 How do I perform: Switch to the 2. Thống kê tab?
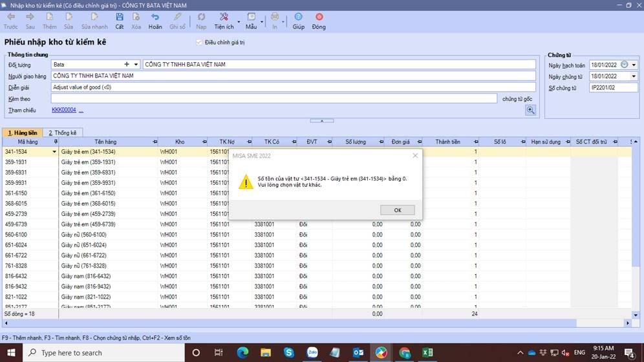pos(63,133)
